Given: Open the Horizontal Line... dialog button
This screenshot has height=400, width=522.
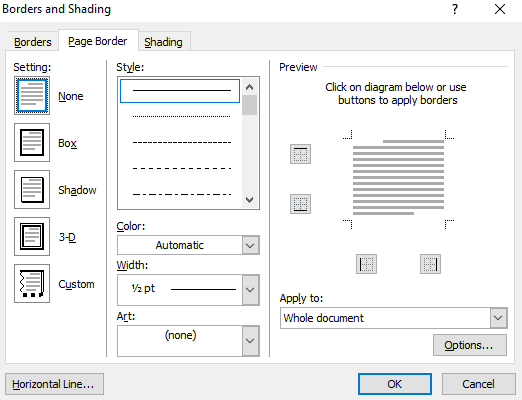Looking at the screenshot, I should (54, 384).
